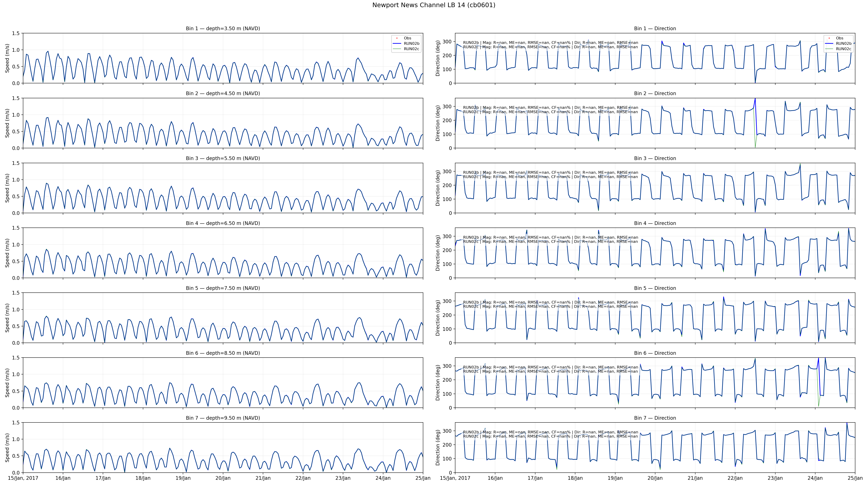Click the Direction (deg) axis label of Bin 5
Screen dimensions: 868x486
pyautogui.click(x=438, y=318)
